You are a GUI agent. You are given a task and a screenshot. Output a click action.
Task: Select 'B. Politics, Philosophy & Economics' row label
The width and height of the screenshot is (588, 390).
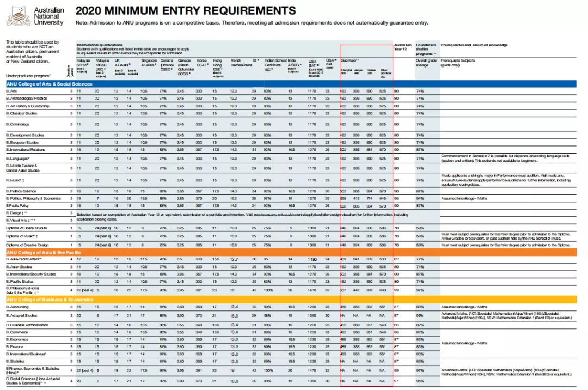point(33,198)
